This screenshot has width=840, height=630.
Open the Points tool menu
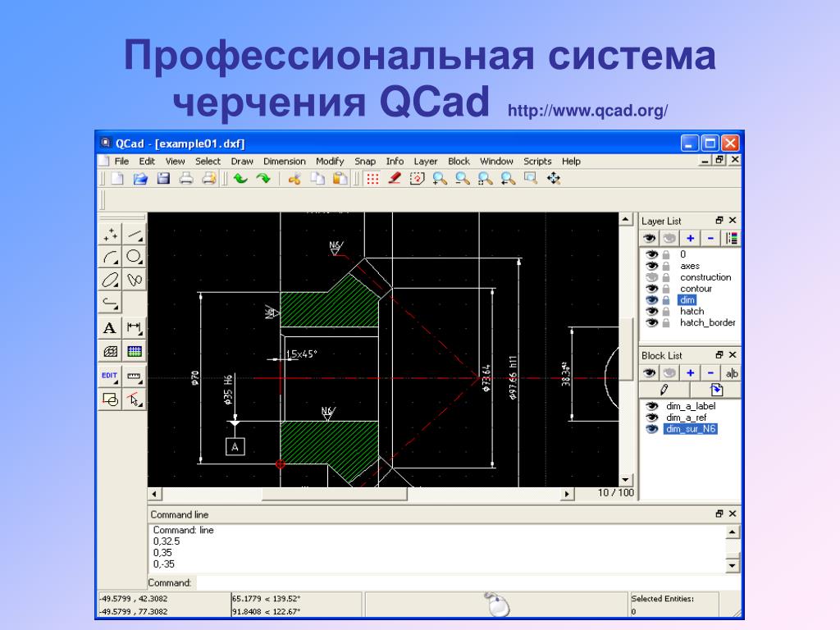tap(111, 234)
